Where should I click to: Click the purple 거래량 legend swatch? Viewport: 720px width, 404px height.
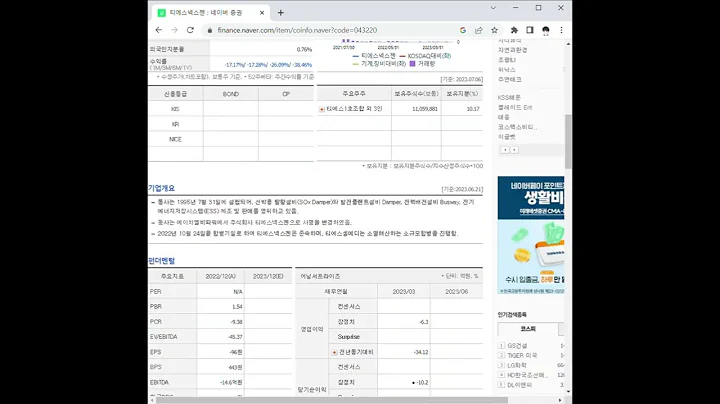point(412,64)
